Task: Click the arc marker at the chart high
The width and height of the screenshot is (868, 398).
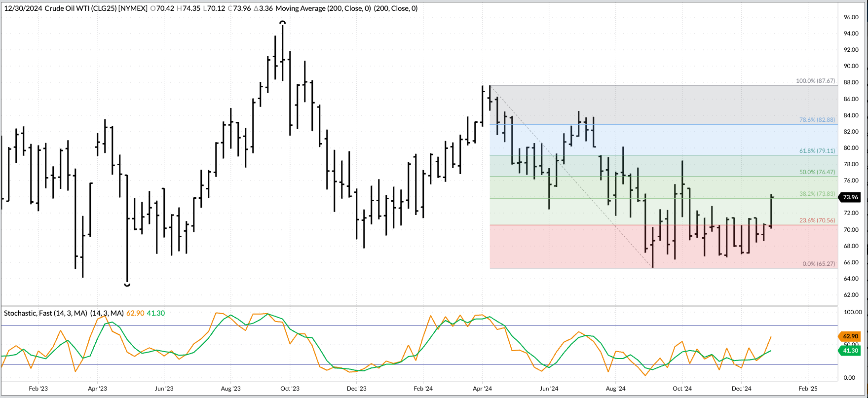Action: click(282, 22)
